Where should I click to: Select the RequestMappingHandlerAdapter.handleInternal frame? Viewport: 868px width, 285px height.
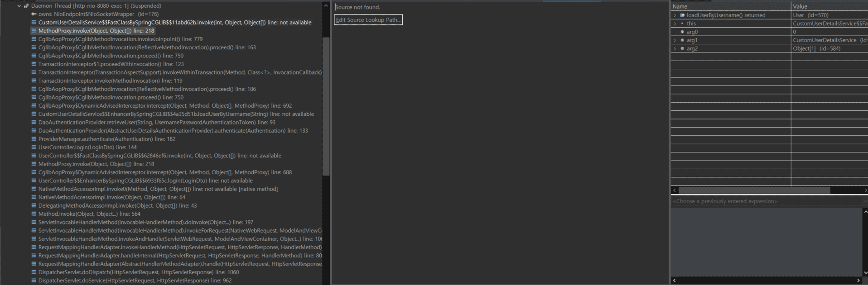click(x=180, y=256)
